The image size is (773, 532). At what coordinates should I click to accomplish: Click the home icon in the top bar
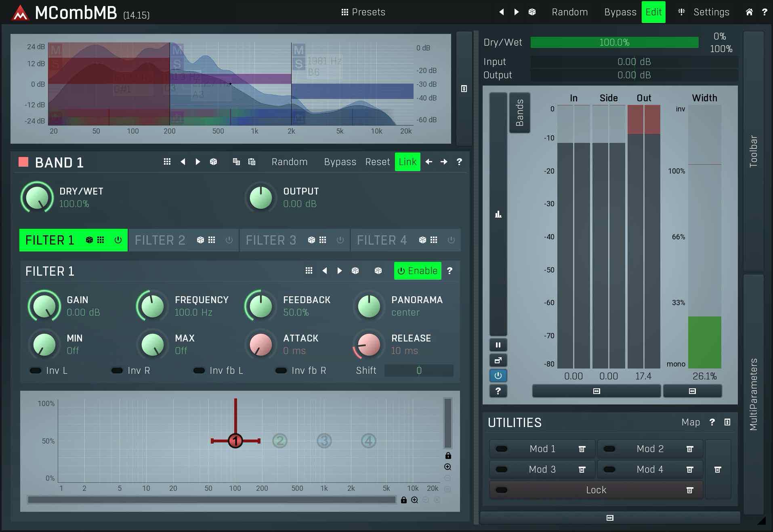click(x=749, y=12)
